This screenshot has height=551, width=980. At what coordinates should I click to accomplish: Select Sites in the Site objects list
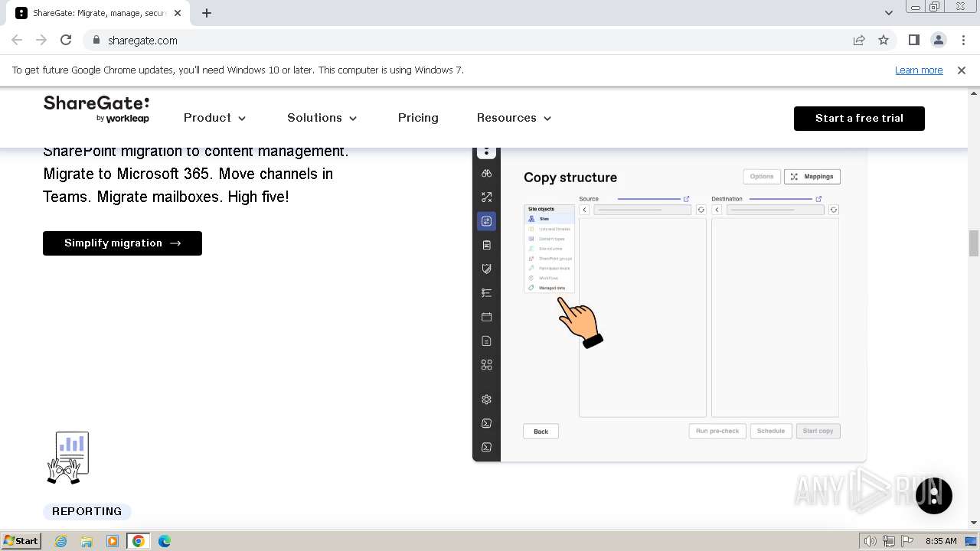point(550,219)
